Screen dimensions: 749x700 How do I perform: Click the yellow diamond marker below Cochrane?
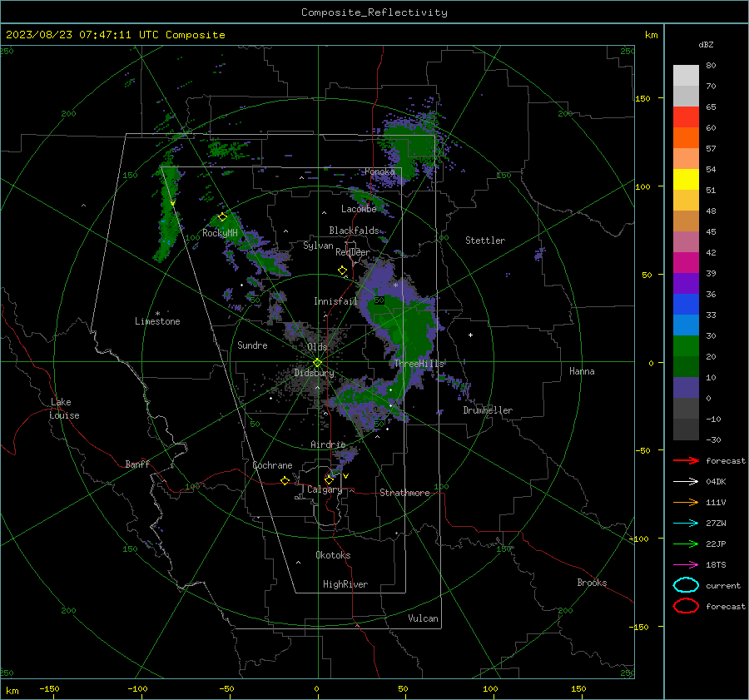[285, 481]
